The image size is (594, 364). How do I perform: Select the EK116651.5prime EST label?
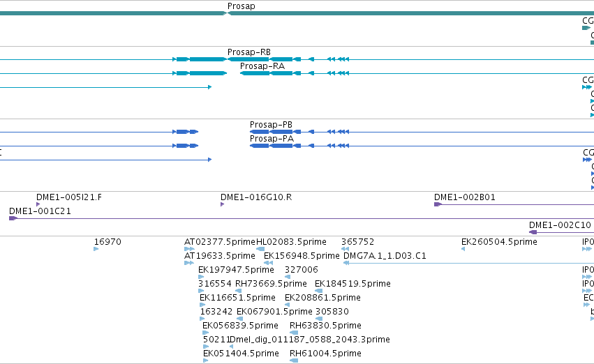237,298
